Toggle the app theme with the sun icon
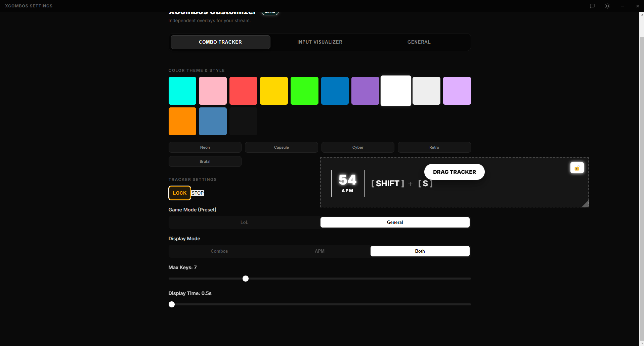 tap(607, 6)
